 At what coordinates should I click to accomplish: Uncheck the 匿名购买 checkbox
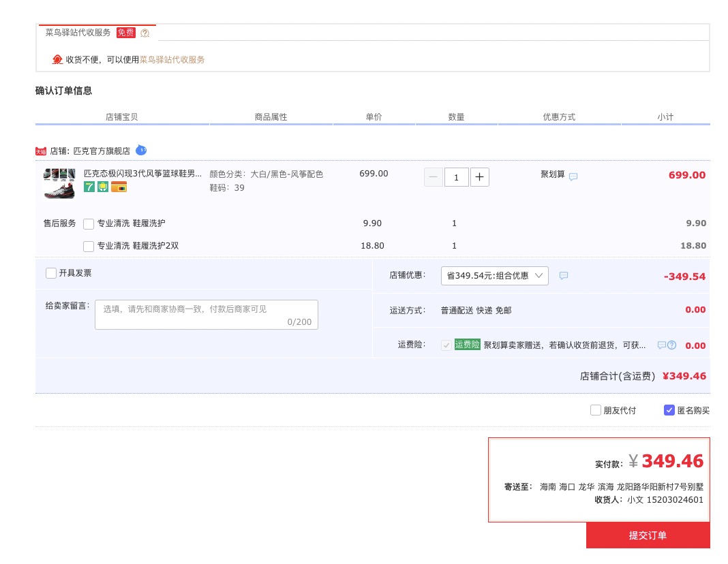[x=669, y=410]
